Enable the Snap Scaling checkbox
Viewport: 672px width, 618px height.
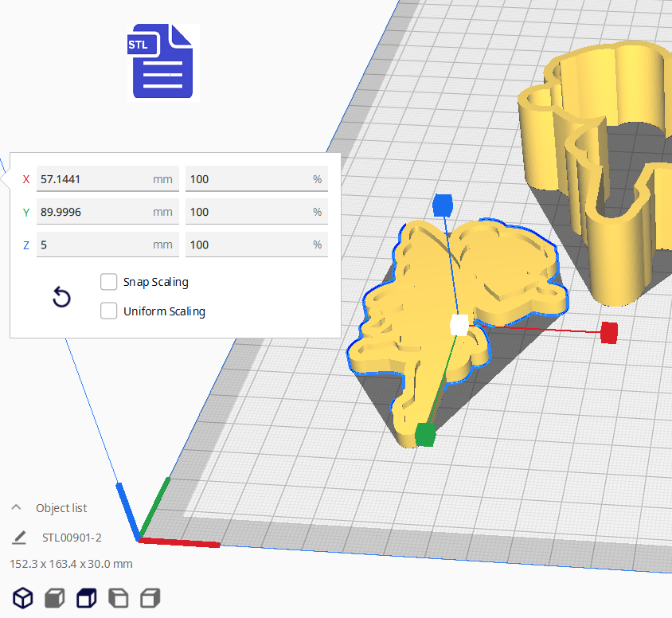pos(109,282)
